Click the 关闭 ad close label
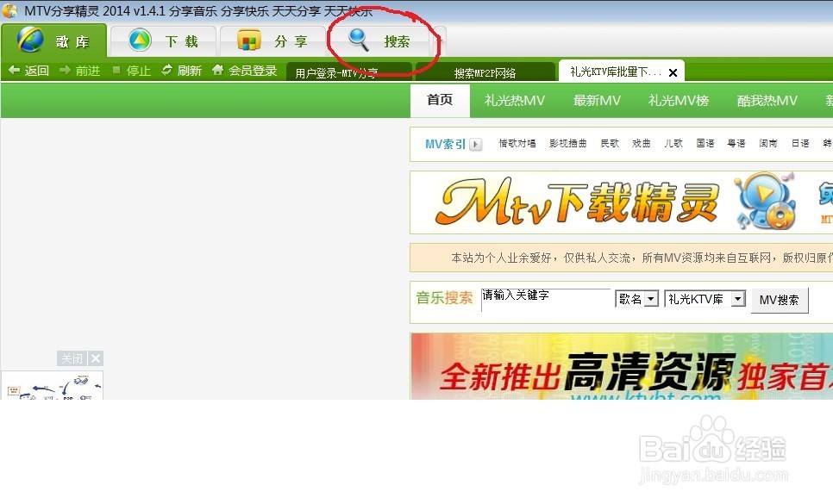The width and height of the screenshot is (833, 504). (x=72, y=358)
